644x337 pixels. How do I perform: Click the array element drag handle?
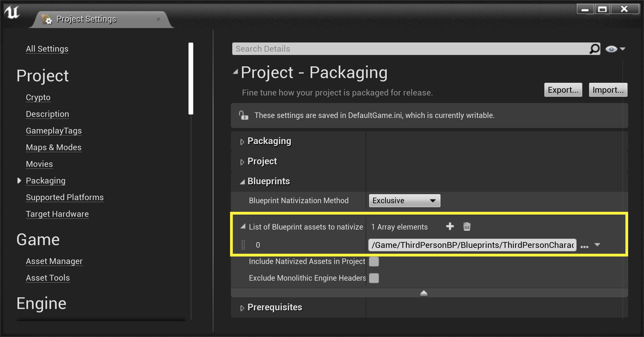coord(243,245)
